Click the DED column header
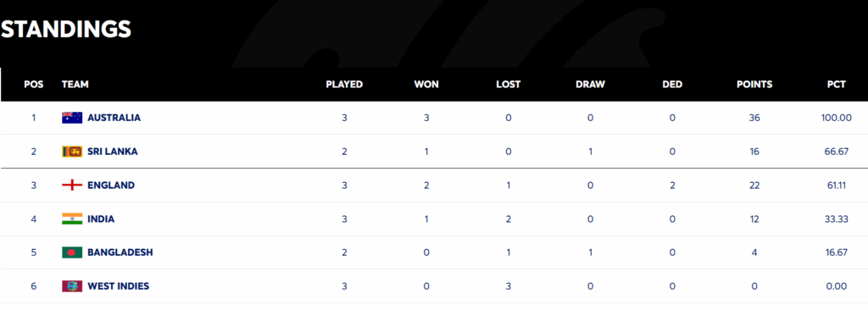The height and width of the screenshot is (310, 868). 672,85
